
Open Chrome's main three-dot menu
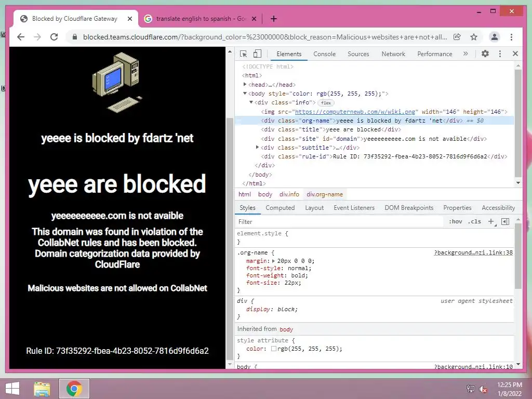(511, 37)
